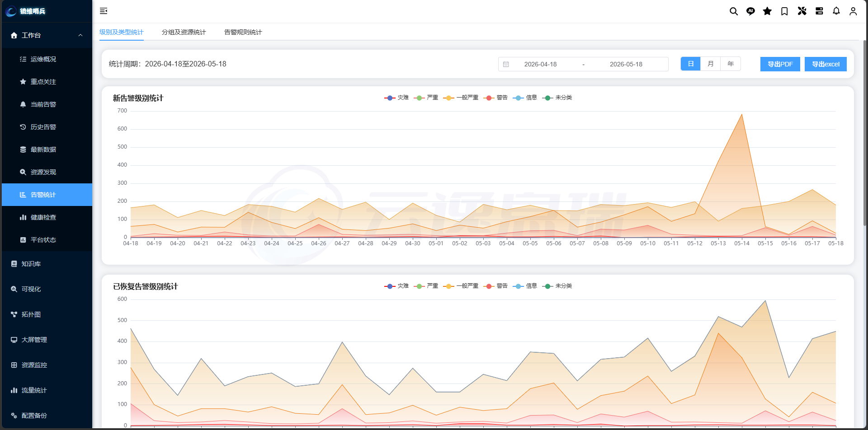Toggle 灾难 series in 新告警级别统计 legend
The image size is (868, 430).
(x=396, y=98)
